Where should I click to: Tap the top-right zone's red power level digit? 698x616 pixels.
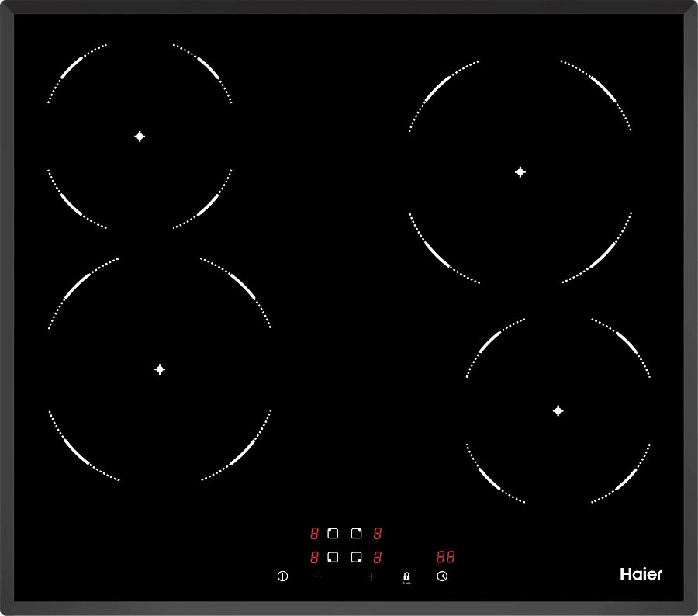pyautogui.click(x=378, y=534)
